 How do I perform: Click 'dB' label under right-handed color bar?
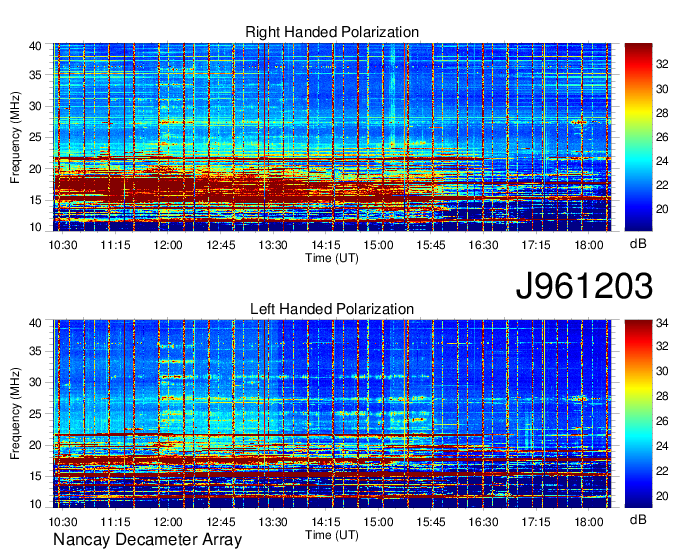[638, 244]
